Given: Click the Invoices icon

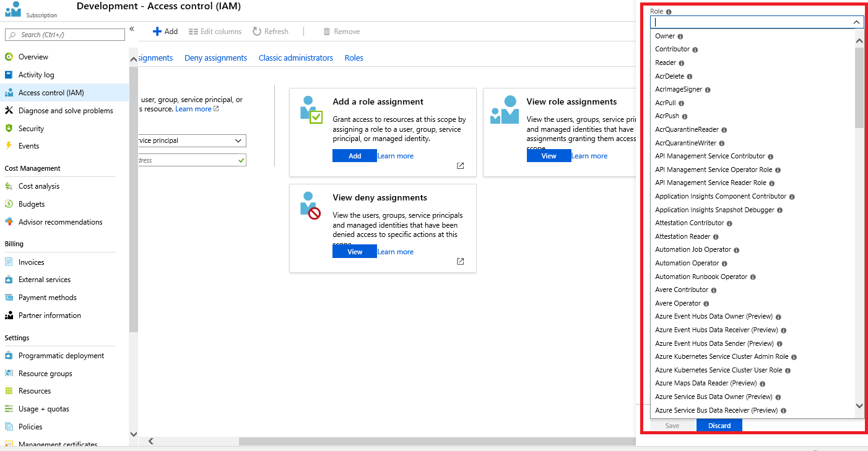Looking at the screenshot, I should 9,262.
